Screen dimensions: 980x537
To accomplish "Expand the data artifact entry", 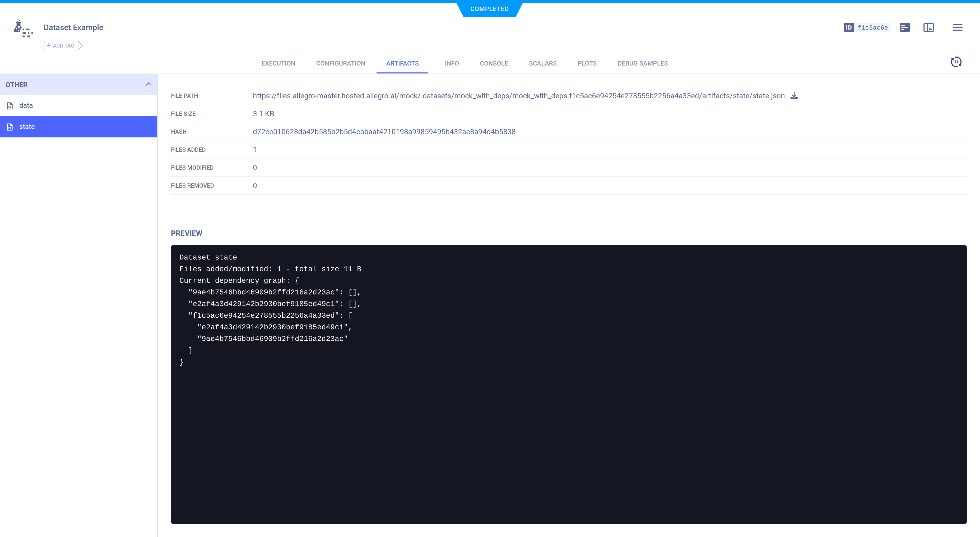I will click(26, 105).
